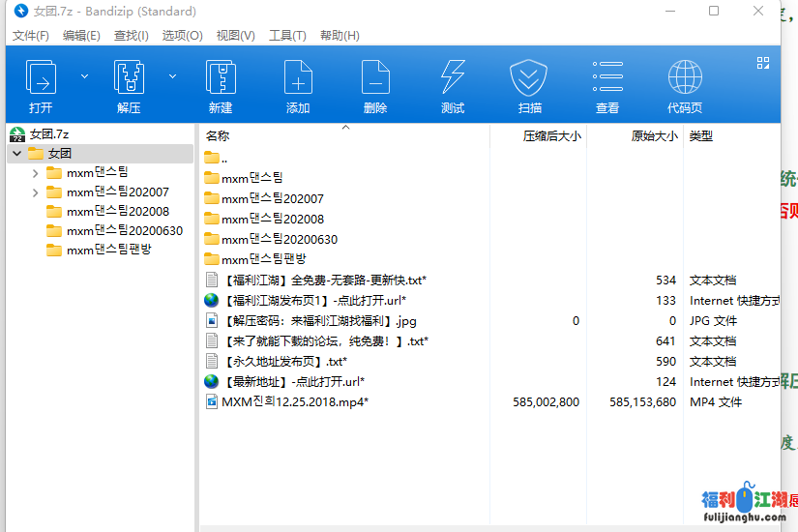This screenshot has height=532, width=798.
Task: Expand the mxm댄스팀202007 tree folder
Action: (x=36, y=192)
